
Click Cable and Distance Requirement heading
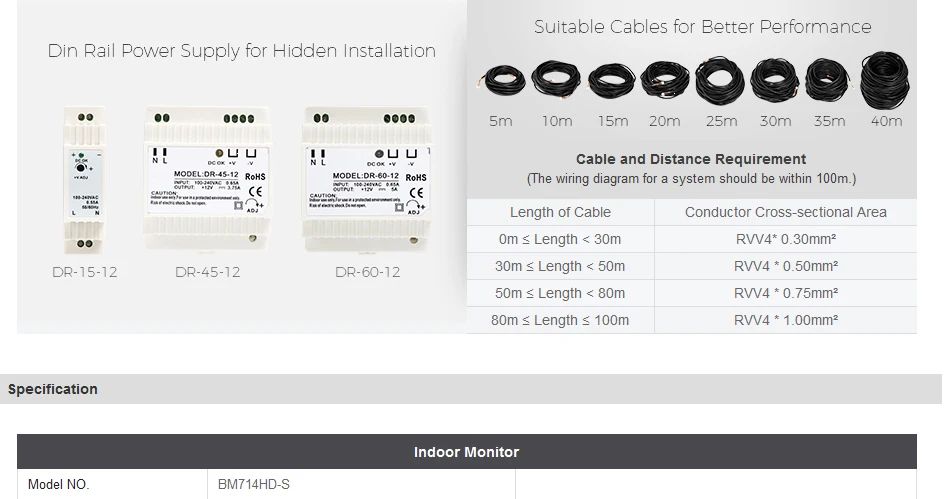click(690, 159)
